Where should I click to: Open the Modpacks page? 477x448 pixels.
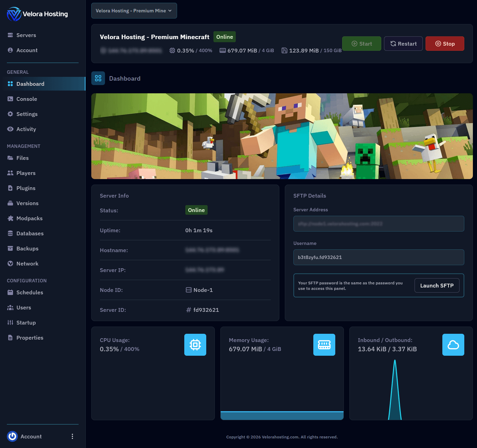[29, 219]
